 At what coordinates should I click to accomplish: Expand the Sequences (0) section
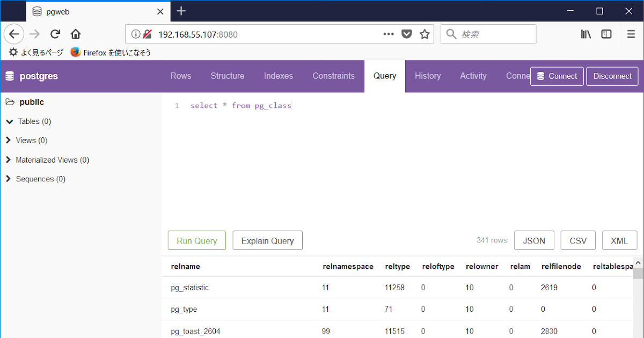tap(8, 179)
